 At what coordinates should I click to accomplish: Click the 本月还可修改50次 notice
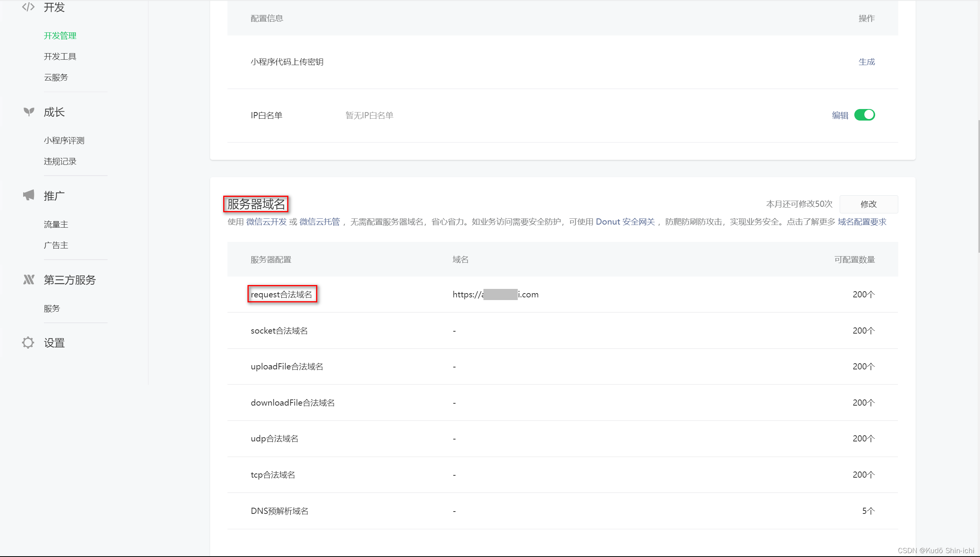(x=799, y=204)
